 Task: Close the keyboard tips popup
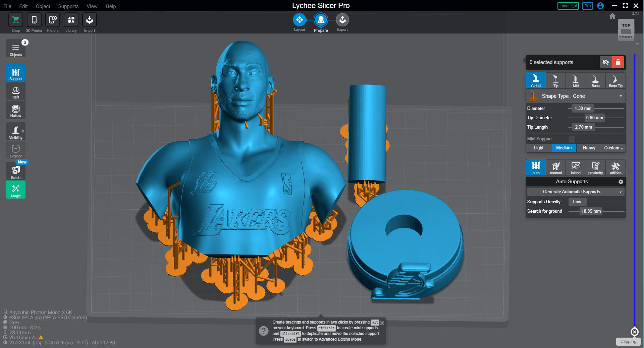[x=382, y=323]
